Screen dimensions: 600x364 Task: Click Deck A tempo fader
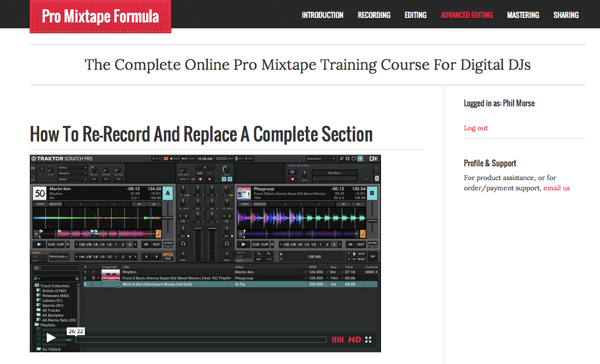tap(168, 218)
